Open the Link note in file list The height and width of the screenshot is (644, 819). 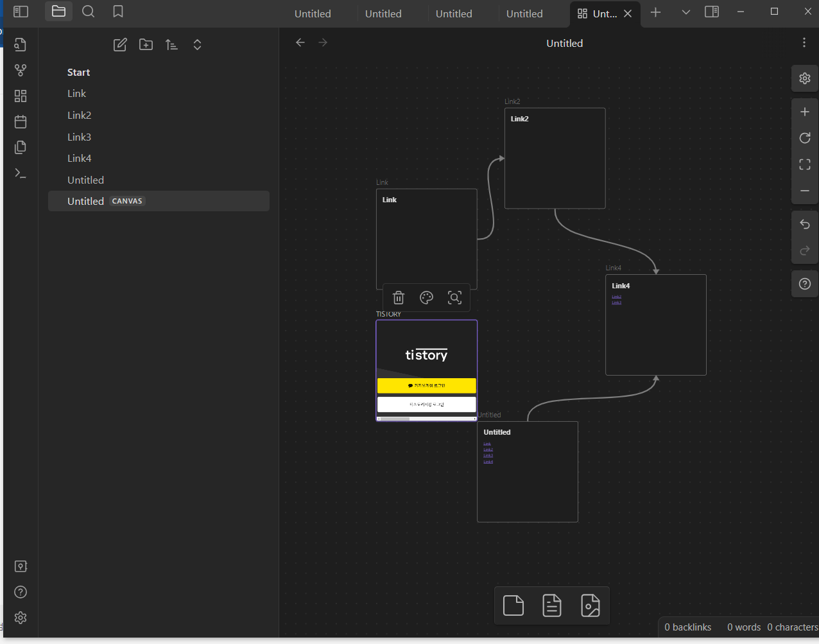pos(159,94)
